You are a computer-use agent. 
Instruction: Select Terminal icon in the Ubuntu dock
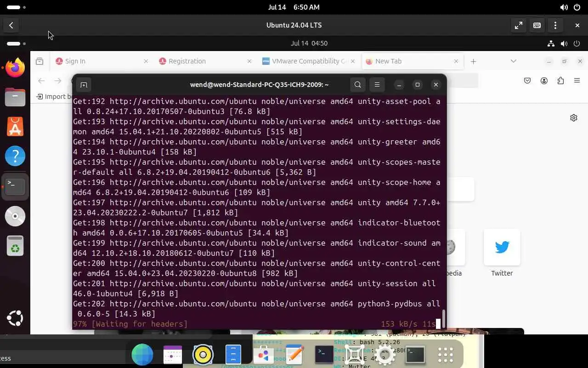(x=15, y=186)
